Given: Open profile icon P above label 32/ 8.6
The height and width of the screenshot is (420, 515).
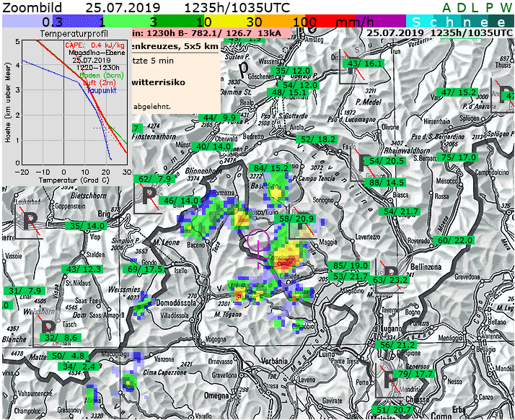Looking at the screenshot, I should pyautogui.click(x=48, y=328).
